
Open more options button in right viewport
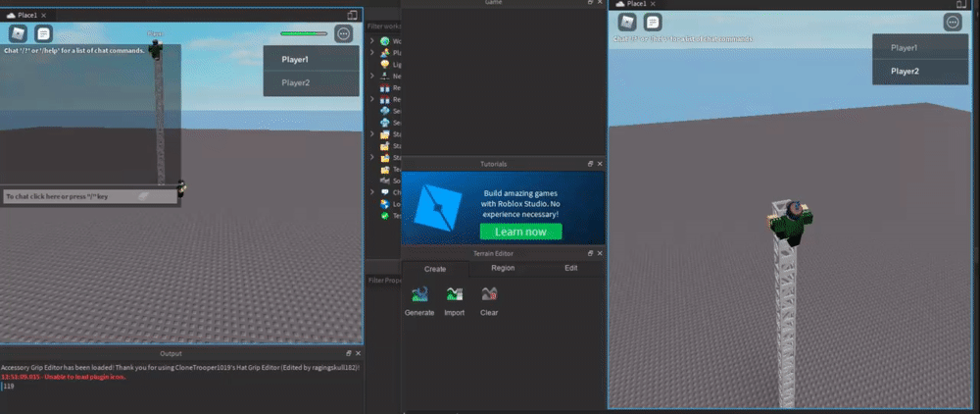pos(953,23)
